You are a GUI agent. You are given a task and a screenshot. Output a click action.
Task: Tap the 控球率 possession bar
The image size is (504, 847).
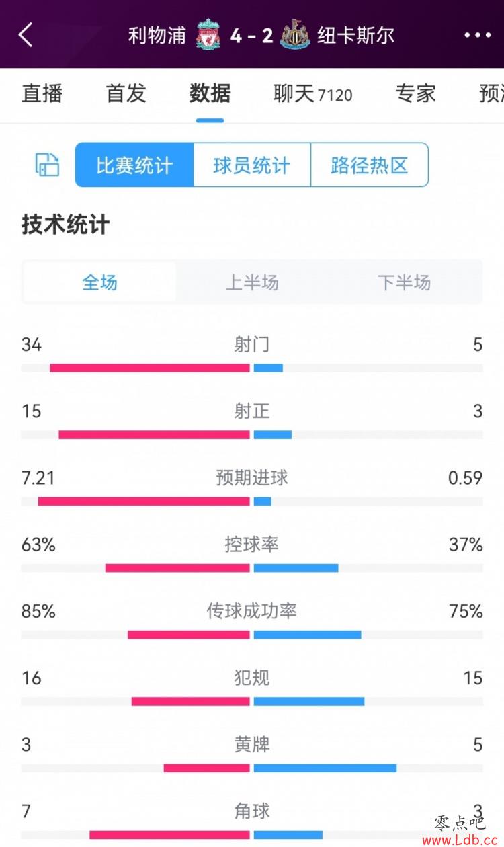pos(252,568)
